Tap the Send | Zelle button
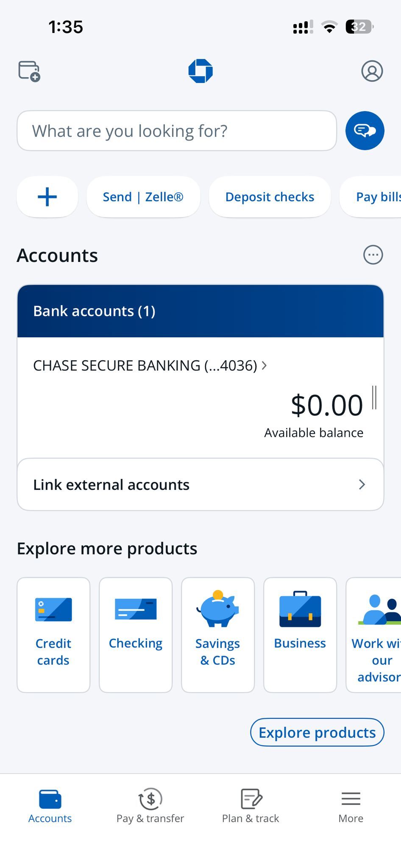The width and height of the screenshot is (401, 868). pyautogui.click(x=143, y=197)
